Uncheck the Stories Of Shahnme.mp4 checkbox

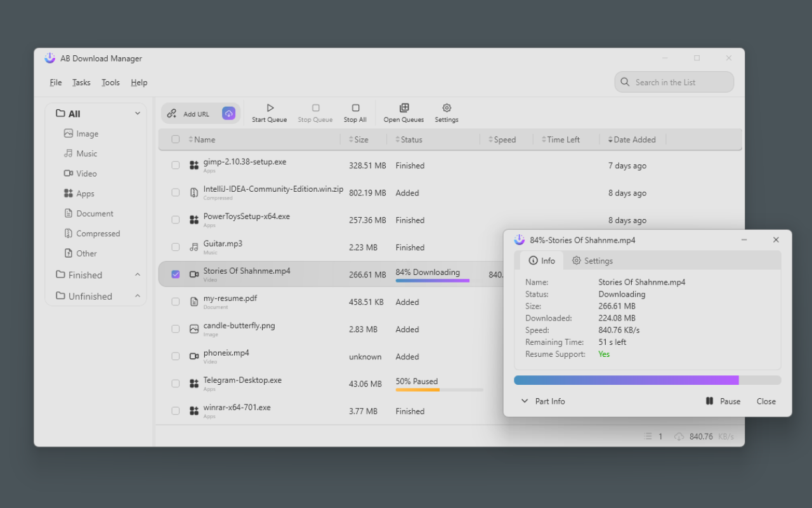175,274
